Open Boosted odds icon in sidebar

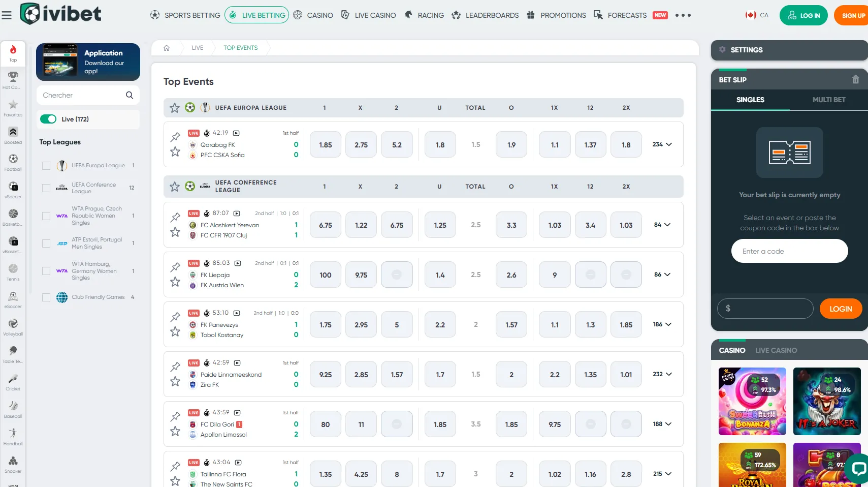pos(13,132)
